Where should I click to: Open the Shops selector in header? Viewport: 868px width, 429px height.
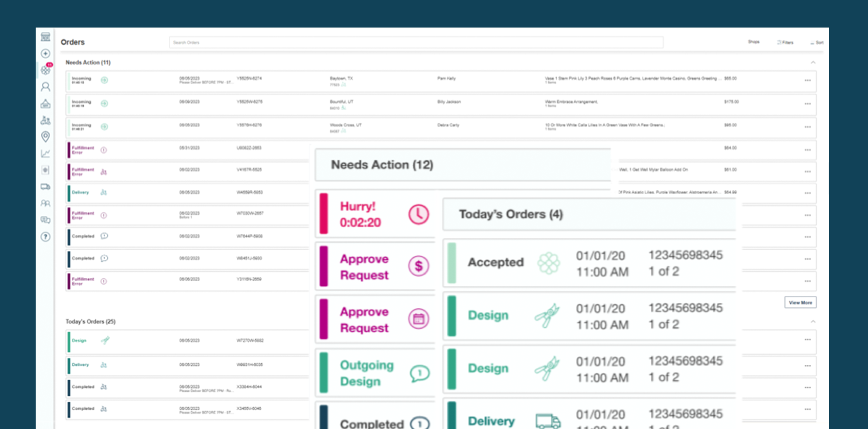(x=753, y=42)
